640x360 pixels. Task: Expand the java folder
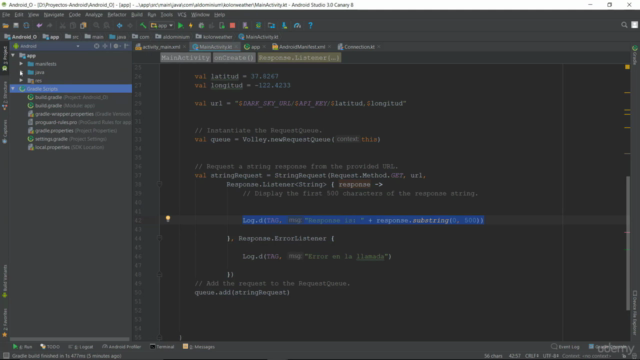21,72
